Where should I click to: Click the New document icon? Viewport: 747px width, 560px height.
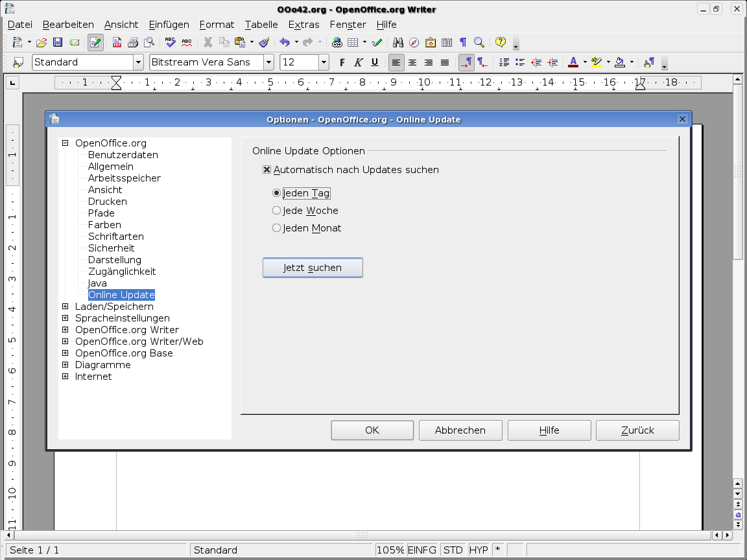tap(17, 42)
